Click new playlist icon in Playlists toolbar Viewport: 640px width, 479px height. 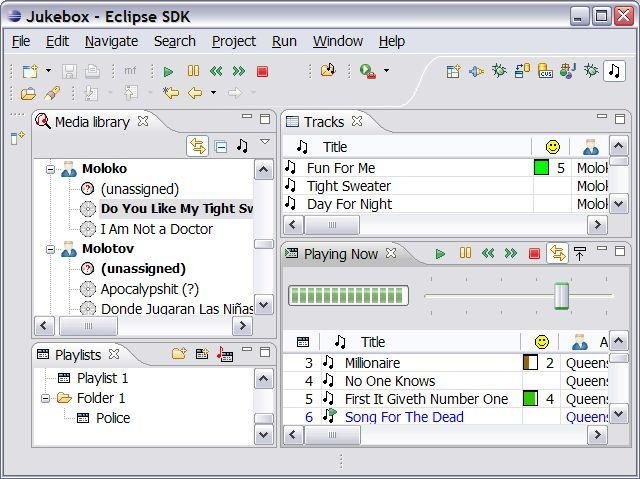[202, 354]
